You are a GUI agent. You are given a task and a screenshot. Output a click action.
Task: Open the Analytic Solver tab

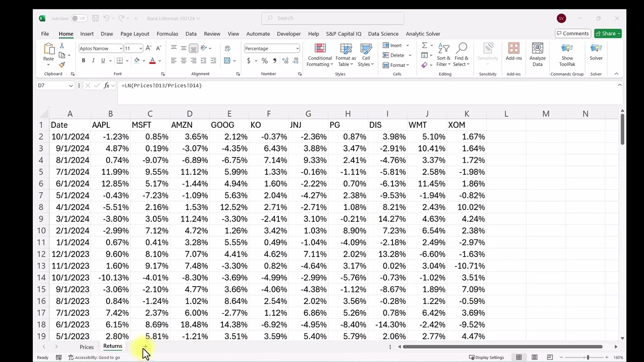pos(423,34)
